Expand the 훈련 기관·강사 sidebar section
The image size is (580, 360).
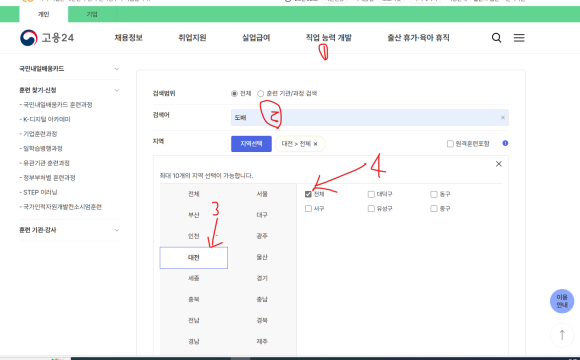[x=69, y=230]
